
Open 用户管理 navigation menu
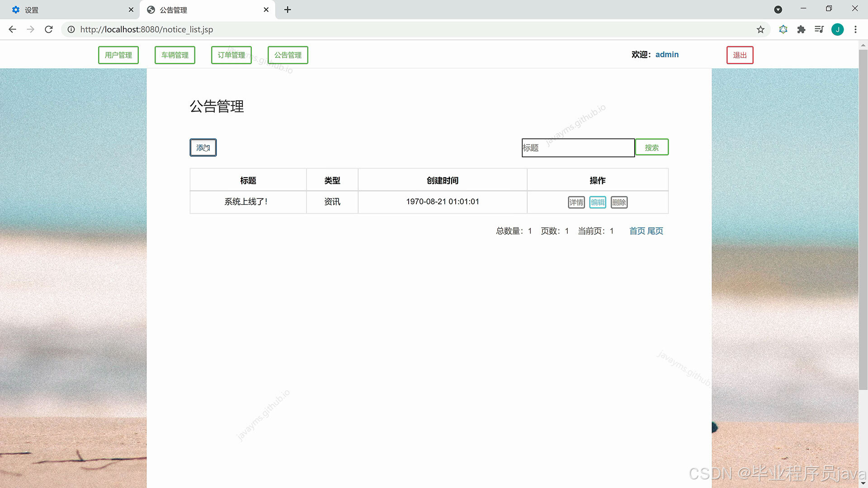click(118, 55)
